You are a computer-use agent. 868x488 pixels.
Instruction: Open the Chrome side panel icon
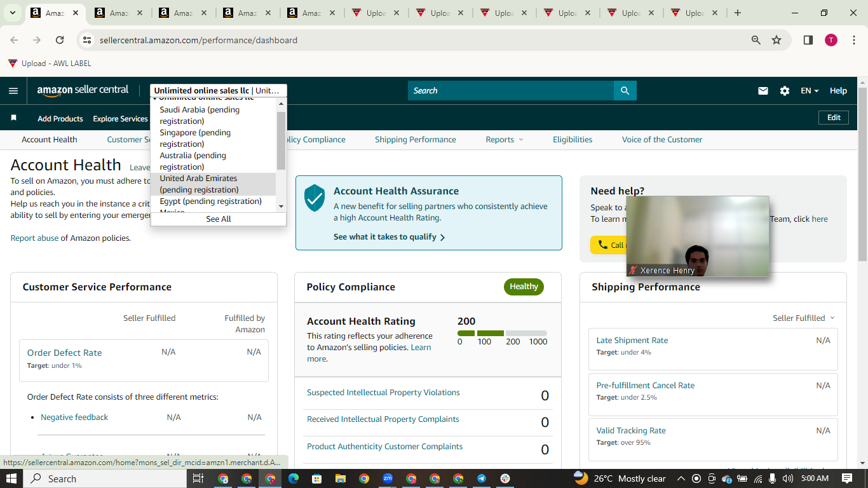point(808,40)
